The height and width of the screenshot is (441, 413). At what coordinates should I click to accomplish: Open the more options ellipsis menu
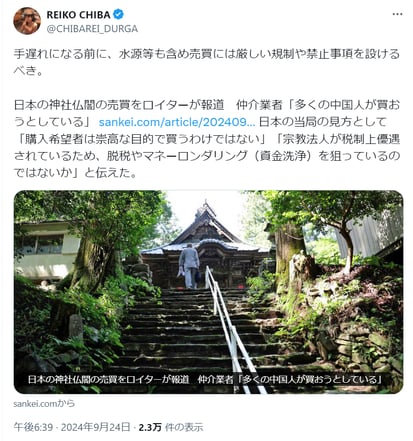point(397,14)
